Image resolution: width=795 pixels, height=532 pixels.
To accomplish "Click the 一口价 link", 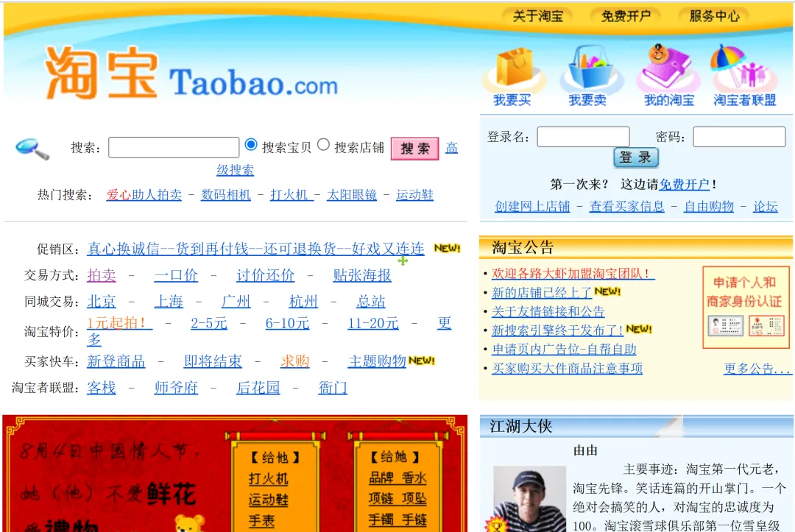I will click(x=176, y=275).
